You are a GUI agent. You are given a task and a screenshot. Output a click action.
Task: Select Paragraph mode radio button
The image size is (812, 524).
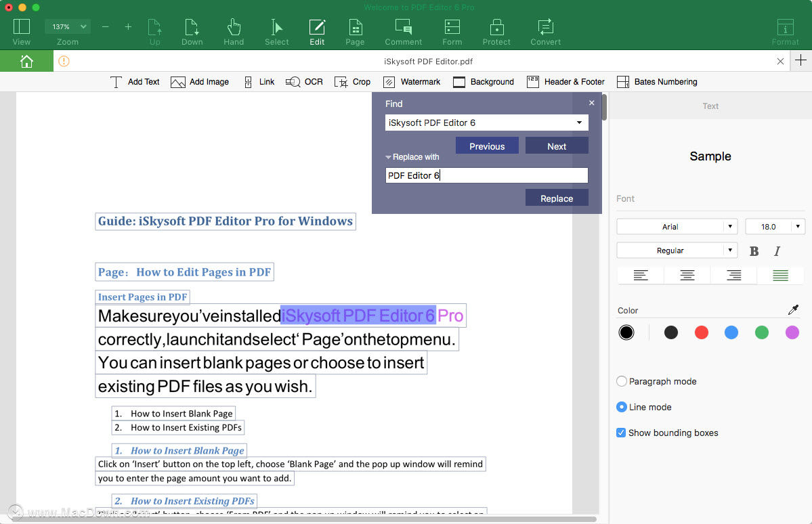[622, 381]
